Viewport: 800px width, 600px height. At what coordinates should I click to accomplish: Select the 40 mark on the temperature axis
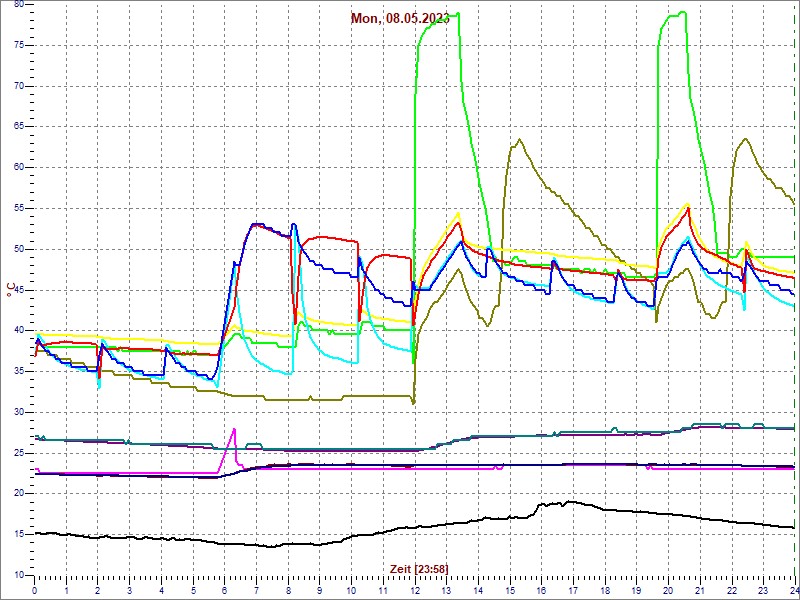pos(18,331)
